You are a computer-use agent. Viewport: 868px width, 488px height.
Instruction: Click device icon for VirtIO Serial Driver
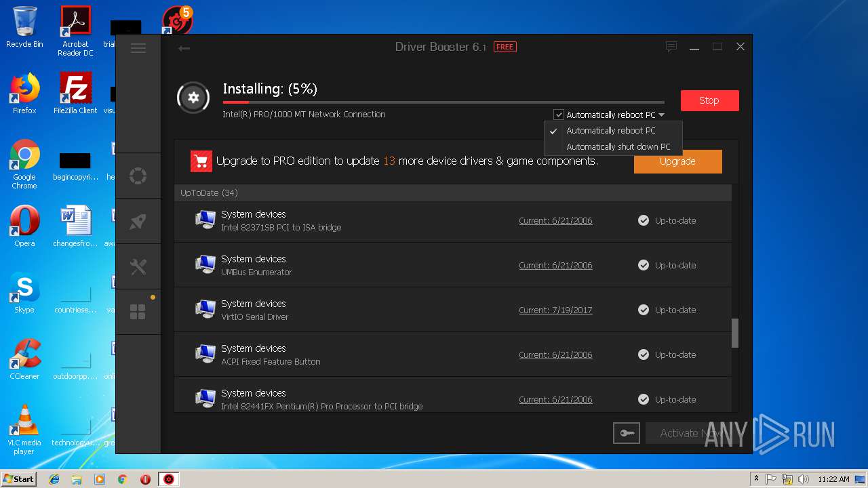tap(205, 309)
